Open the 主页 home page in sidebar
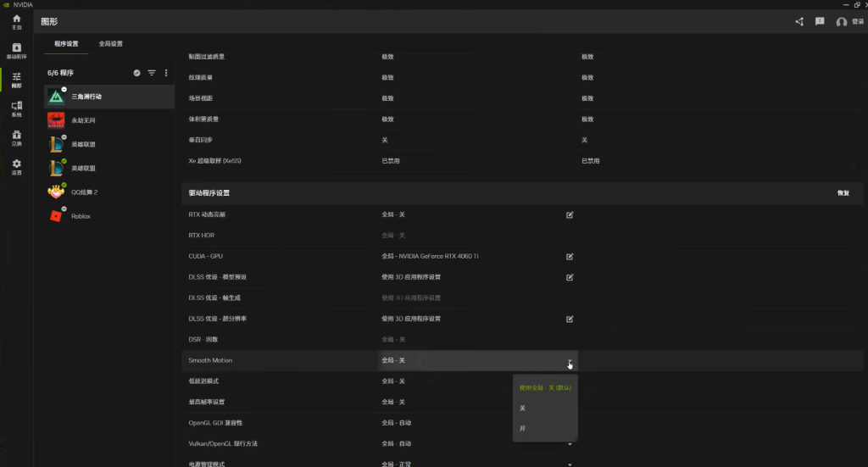Screen dimensions: 868x467 click(x=17, y=21)
